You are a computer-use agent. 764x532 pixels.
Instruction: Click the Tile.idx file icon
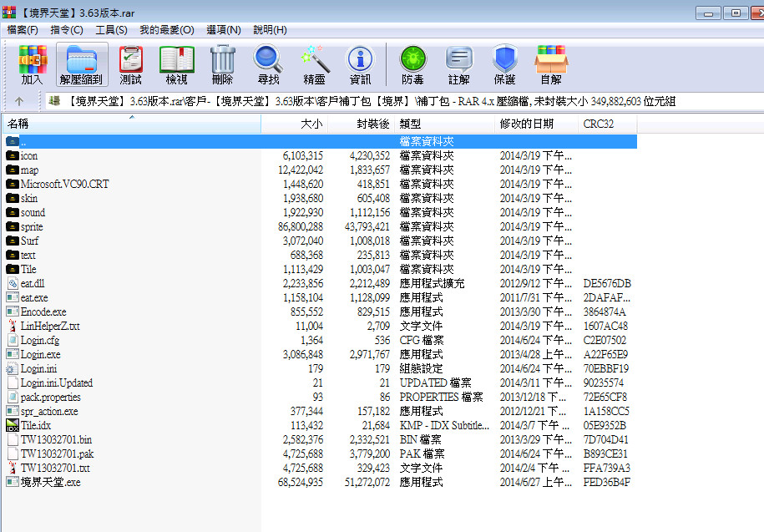(x=13, y=425)
